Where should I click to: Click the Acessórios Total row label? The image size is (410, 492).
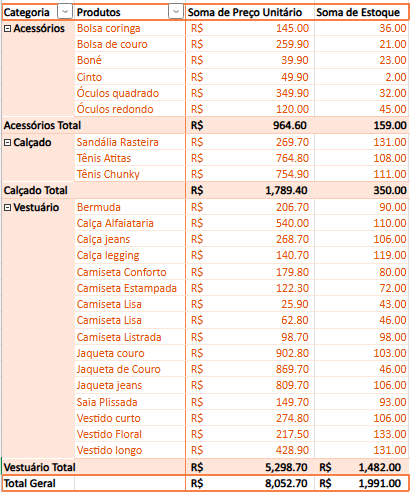click(42, 125)
